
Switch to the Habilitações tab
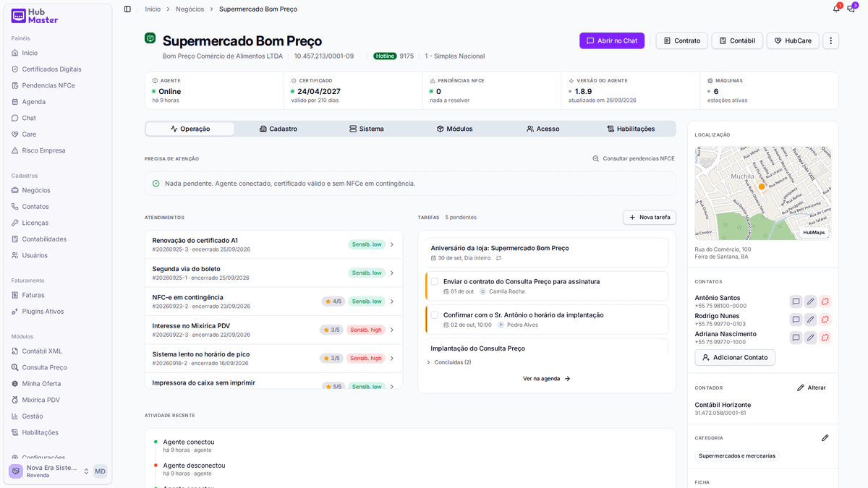(x=631, y=129)
